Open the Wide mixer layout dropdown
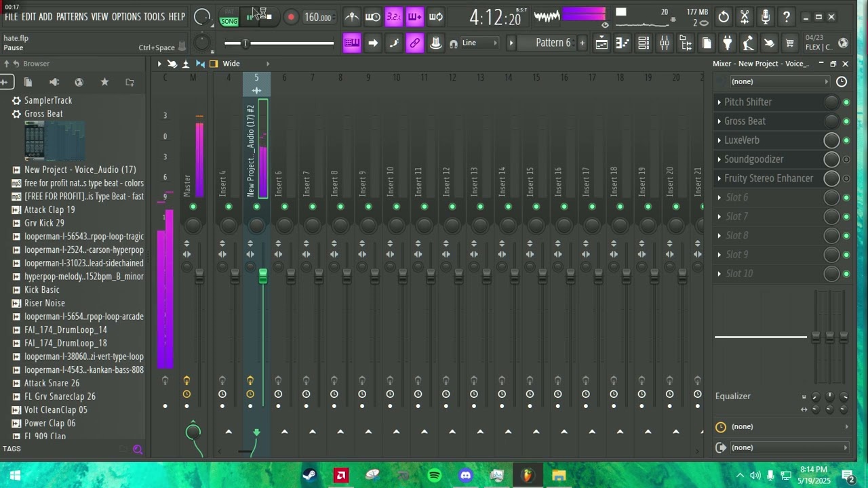 246,64
